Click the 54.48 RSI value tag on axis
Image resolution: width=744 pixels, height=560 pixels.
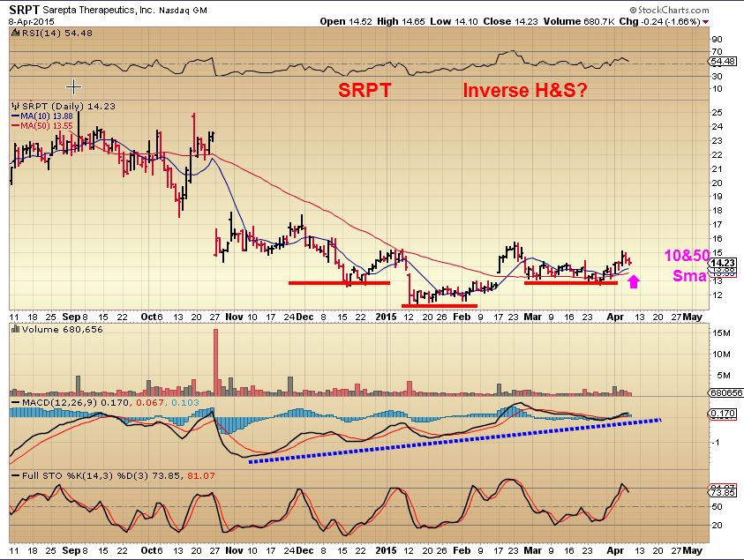[723, 62]
